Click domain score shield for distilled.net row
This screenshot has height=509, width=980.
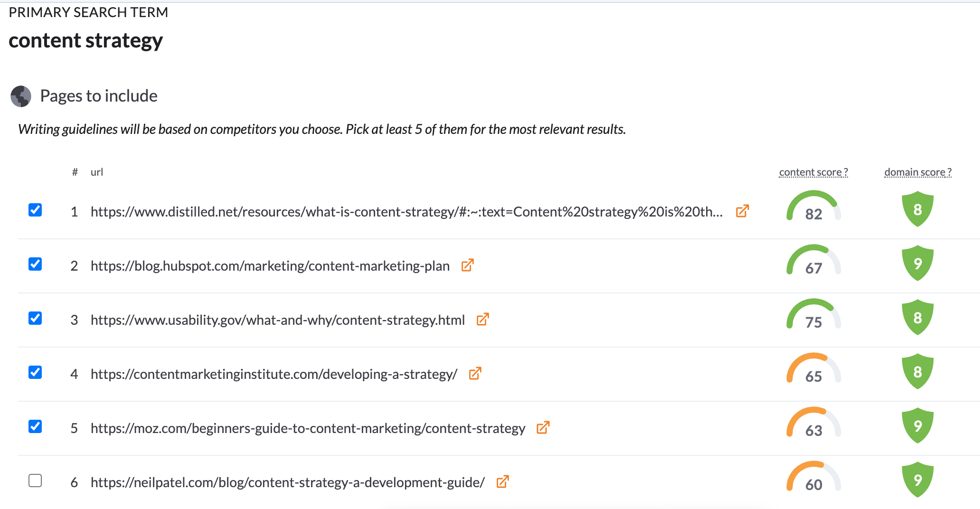click(917, 209)
